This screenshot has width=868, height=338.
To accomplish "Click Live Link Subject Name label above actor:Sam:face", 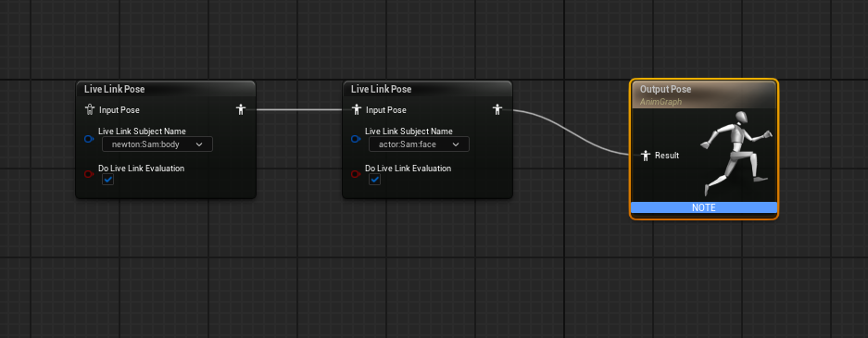I will (x=409, y=131).
